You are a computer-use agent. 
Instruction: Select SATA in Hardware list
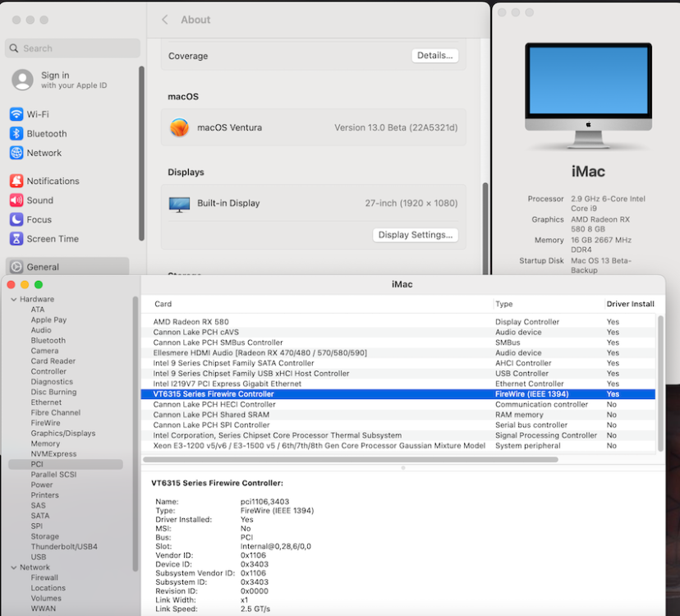point(40,516)
